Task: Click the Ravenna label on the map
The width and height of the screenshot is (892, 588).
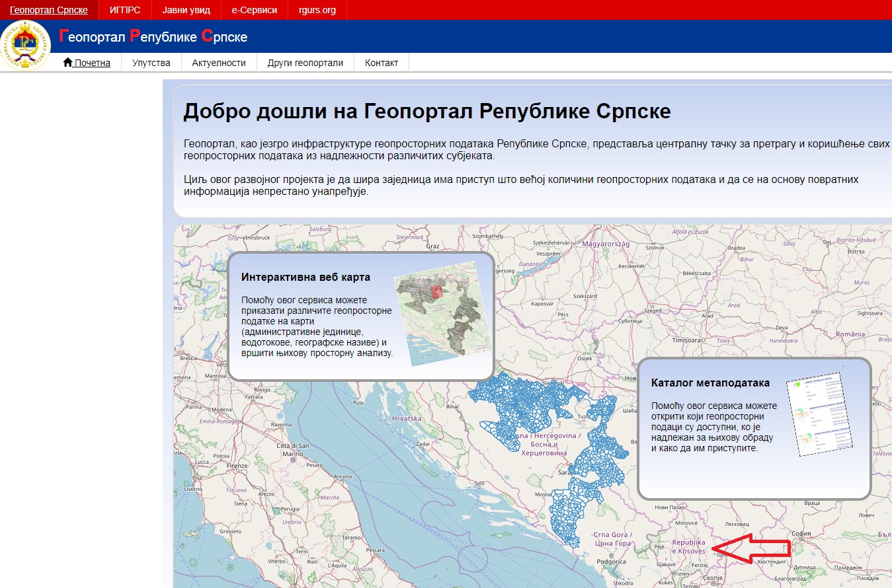Action: pos(280,424)
